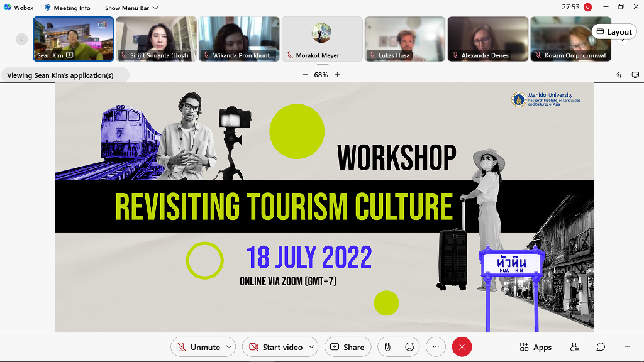Expand audio options arrow next to Unmute
This screenshot has width=644, height=362.
coord(229,347)
